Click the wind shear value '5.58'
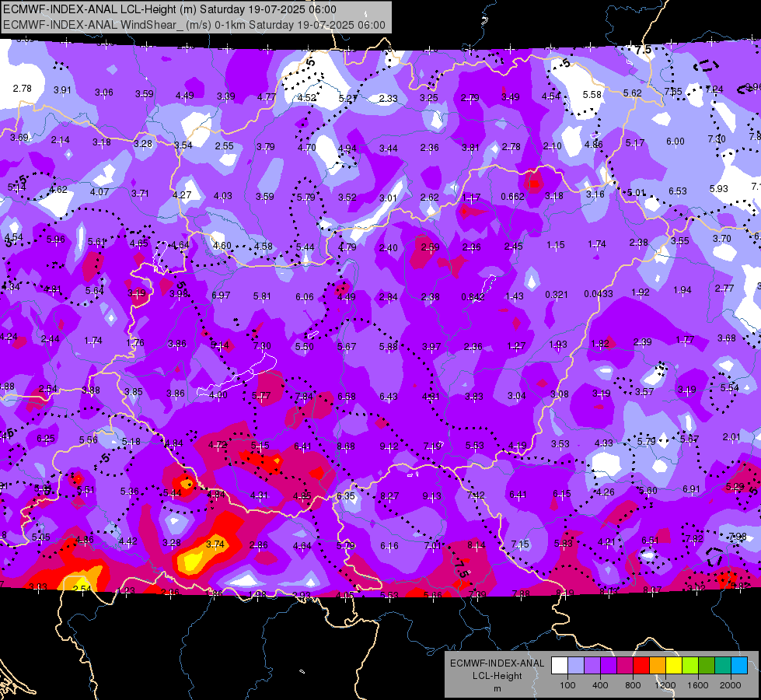The image size is (761, 700). pos(592,94)
